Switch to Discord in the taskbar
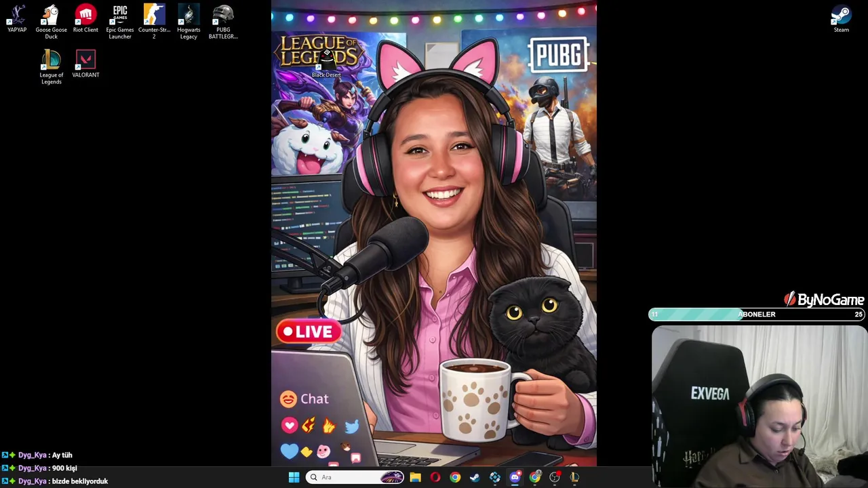868x488 pixels. [x=515, y=477]
